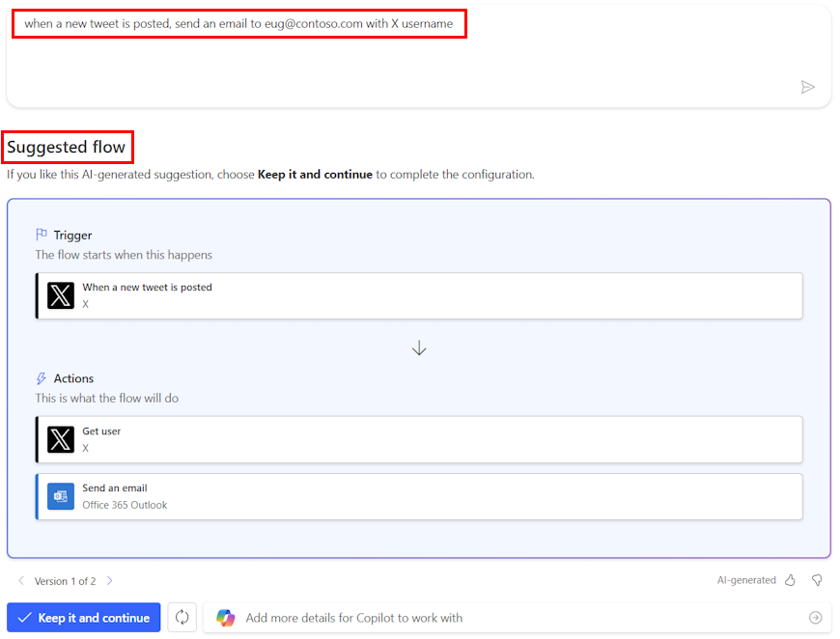Click the regenerate flow icon
The height and width of the screenshot is (639, 840).
tap(182, 617)
